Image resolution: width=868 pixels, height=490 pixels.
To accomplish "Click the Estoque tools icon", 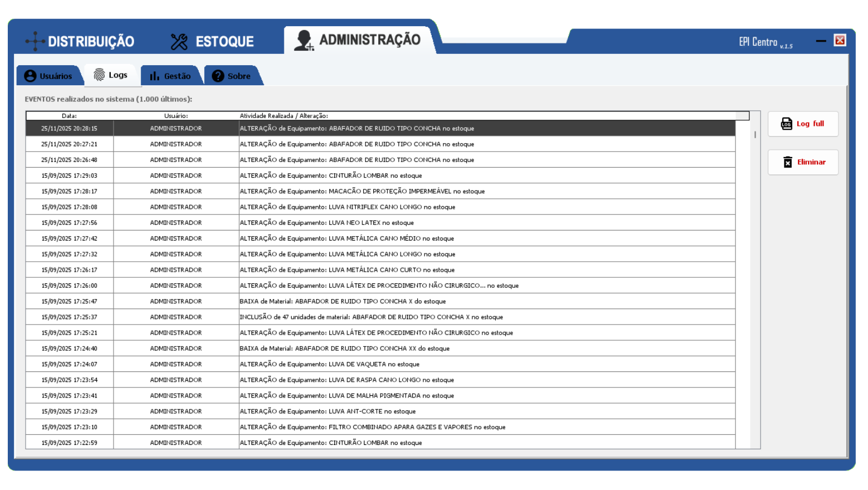I will coord(179,42).
